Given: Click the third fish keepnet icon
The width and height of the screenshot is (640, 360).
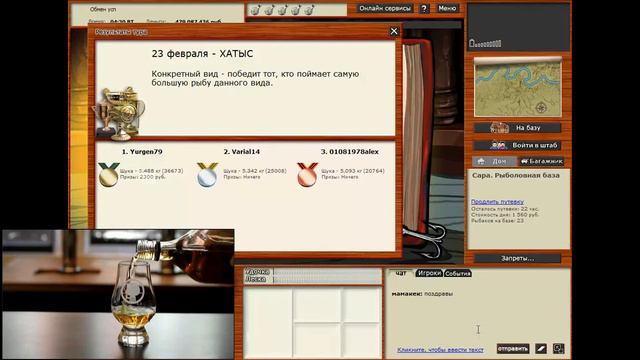Looking at the screenshot, I should coord(282,9).
